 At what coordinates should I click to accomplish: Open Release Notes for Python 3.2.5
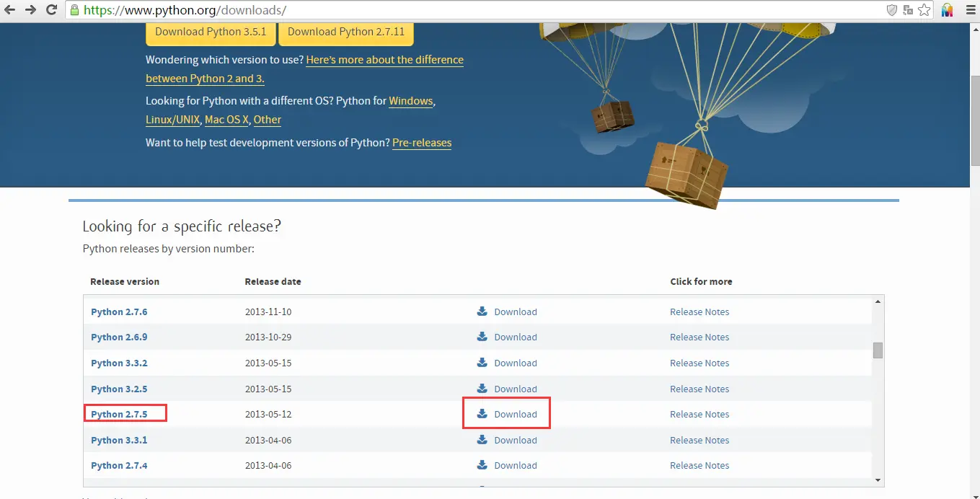click(699, 389)
